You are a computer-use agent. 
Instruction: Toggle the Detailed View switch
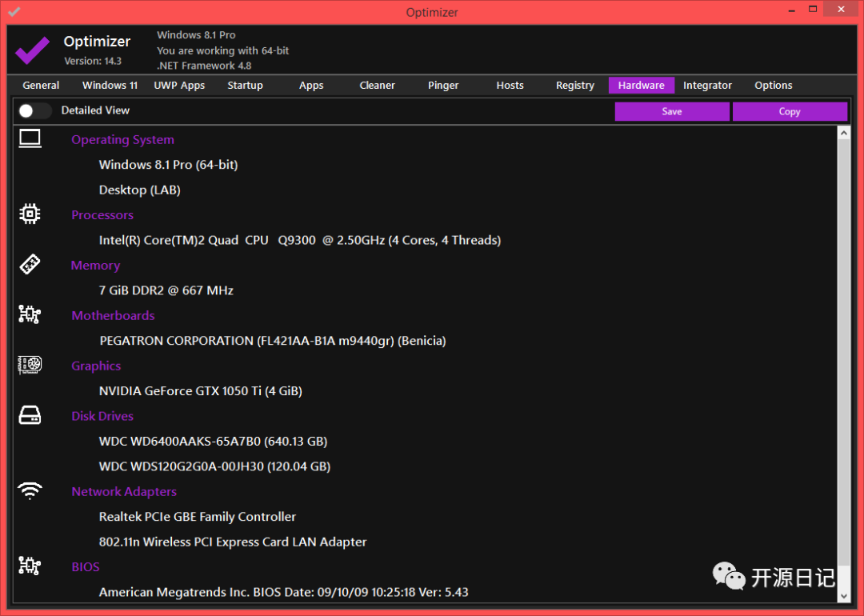(x=34, y=110)
